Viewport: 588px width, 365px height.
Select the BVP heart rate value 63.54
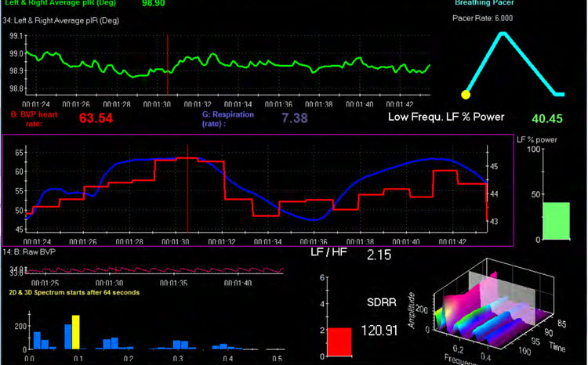pos(96,118)
